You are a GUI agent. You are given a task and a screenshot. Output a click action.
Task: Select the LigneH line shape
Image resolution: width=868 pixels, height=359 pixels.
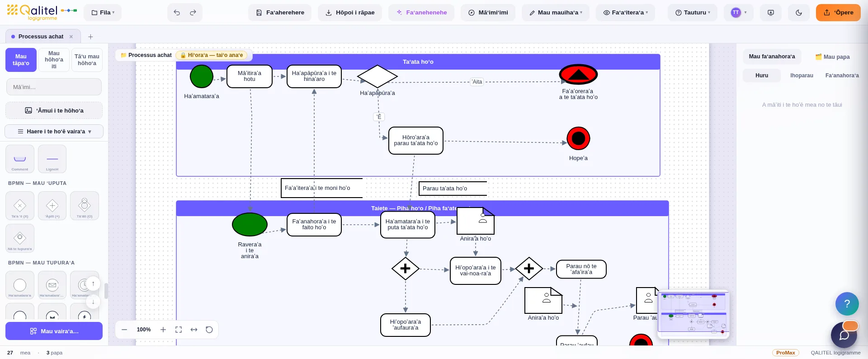pos(52,159)
